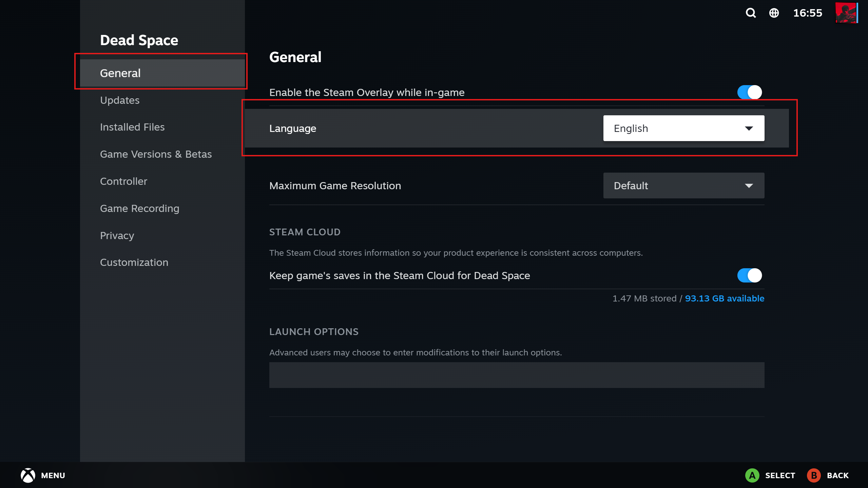Open the Language dropdown set to English
Screen dimensions: 868x488
pos(683,128)
